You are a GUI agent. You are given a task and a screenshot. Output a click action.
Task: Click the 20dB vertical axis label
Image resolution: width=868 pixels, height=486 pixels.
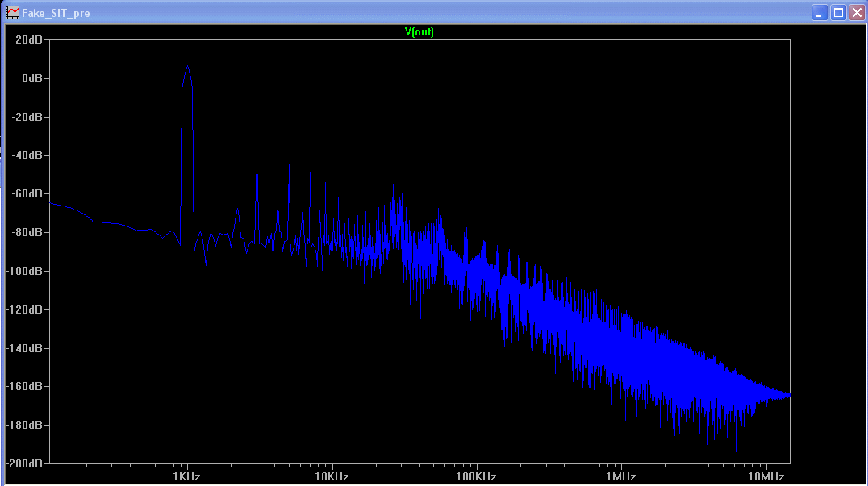(29, 39)
